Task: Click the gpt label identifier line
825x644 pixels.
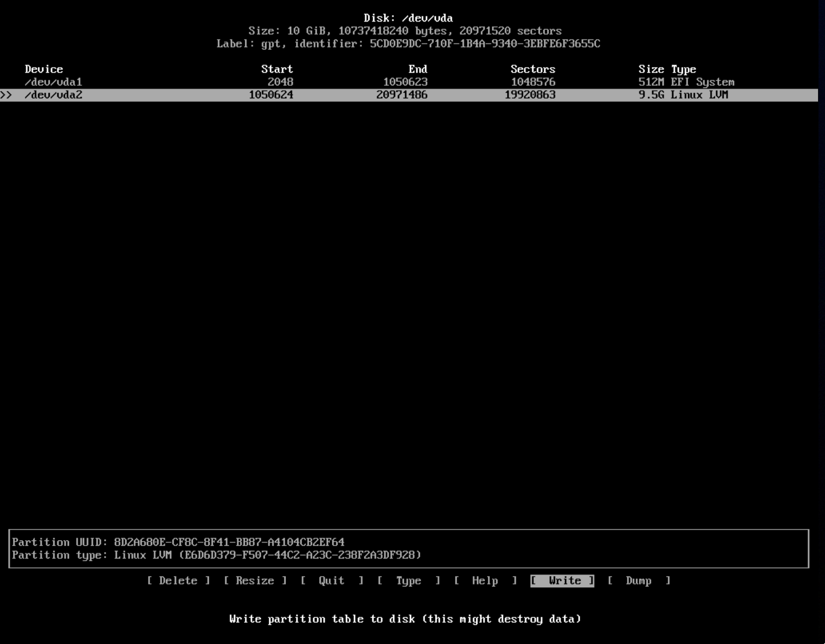Action: pos(408,44)
